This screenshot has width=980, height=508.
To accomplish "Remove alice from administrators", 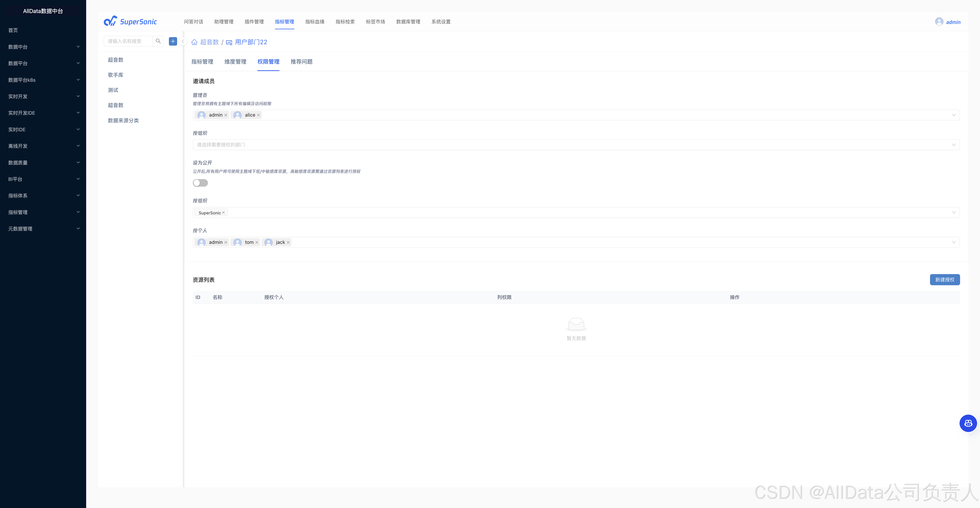I will 259,115.
